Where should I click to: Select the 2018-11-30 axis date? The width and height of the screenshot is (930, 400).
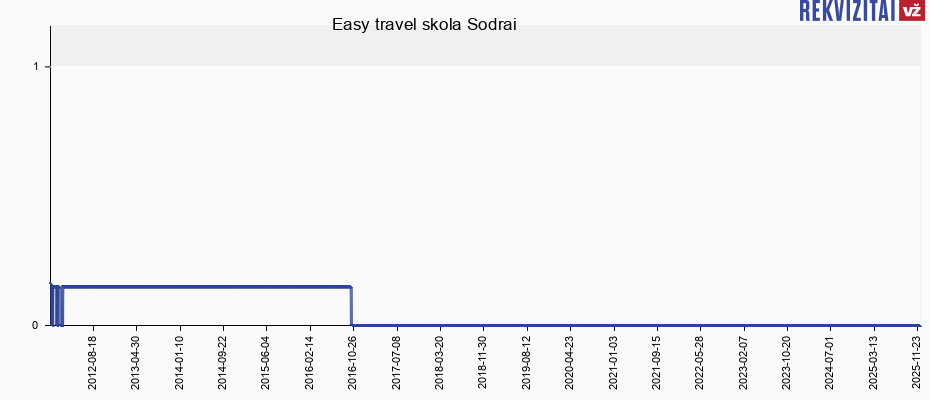[484, 362]
